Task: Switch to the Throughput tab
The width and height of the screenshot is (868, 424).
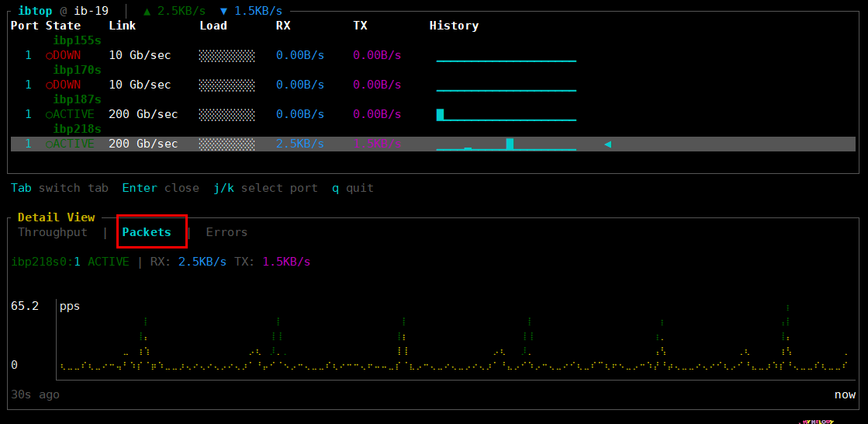Action: tap(53, 232)
